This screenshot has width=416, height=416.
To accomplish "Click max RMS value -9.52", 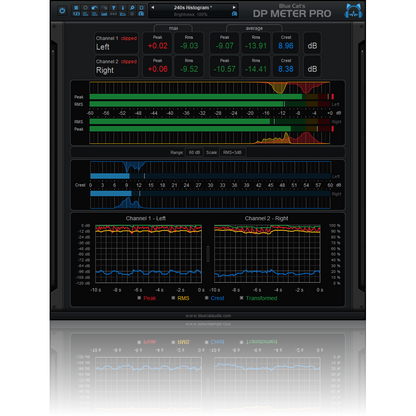I will tap(189, 69).
